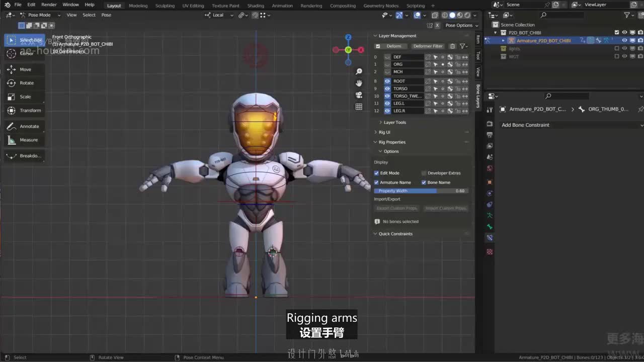Click the TORSO_TWE layer name field
Image resolution: width=644 pixels, height=362 pixels.
tap(408, 96)
